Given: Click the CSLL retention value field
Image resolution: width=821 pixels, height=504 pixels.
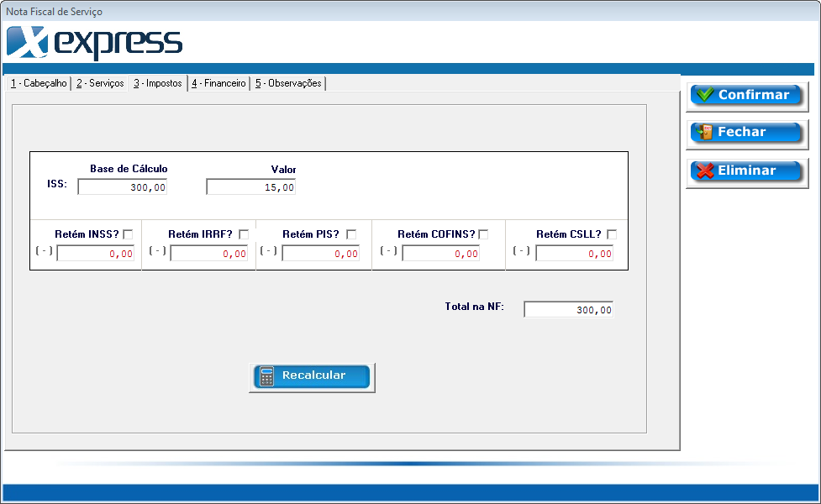Looking at the screenshot, I should pos(574,254).
